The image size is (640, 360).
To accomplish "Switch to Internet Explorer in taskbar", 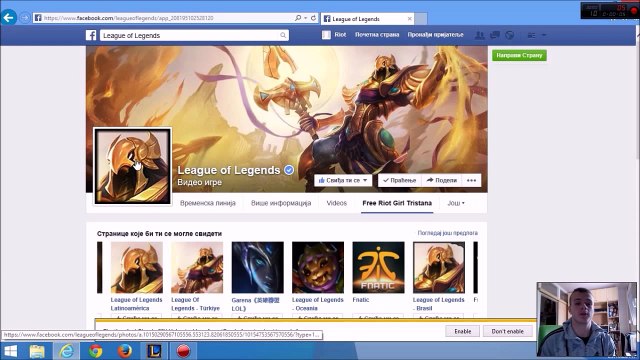I will [x=67, y=351].
